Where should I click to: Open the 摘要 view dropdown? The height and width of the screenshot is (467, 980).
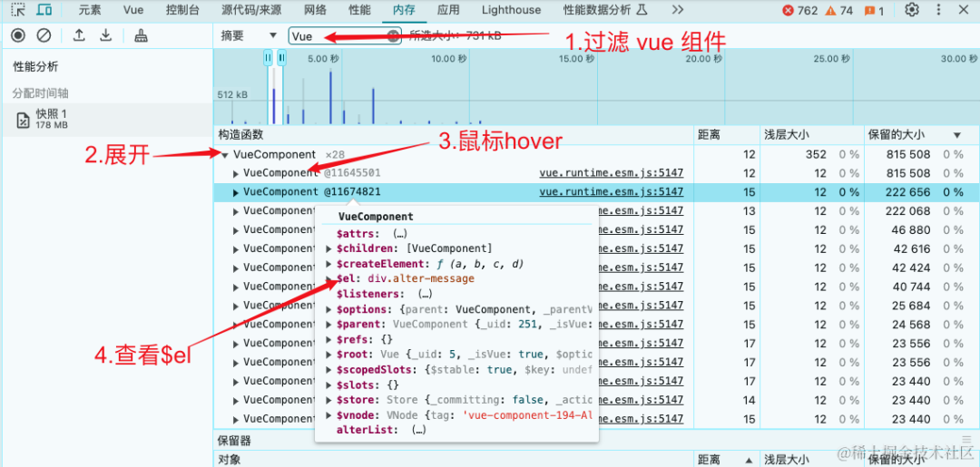pyautogui.click(x=249, y=36)
